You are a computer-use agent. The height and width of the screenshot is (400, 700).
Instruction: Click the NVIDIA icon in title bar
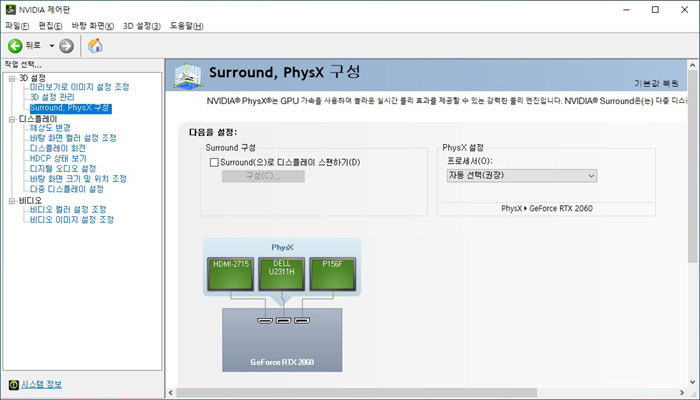point(10,9)
